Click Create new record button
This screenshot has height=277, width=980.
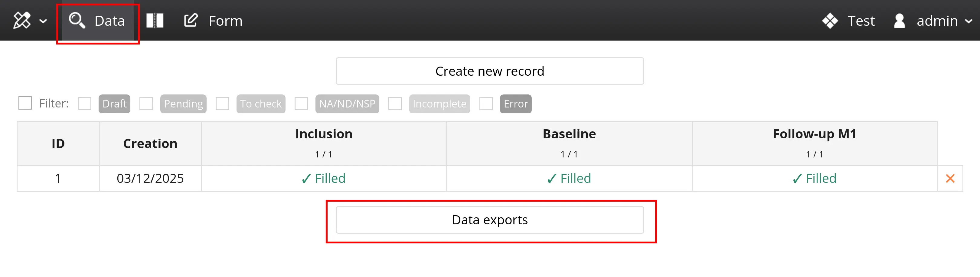[x=490, y=71]
